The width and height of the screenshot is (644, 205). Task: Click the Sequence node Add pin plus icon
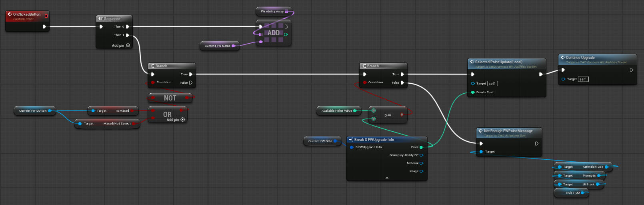[128, 46]
